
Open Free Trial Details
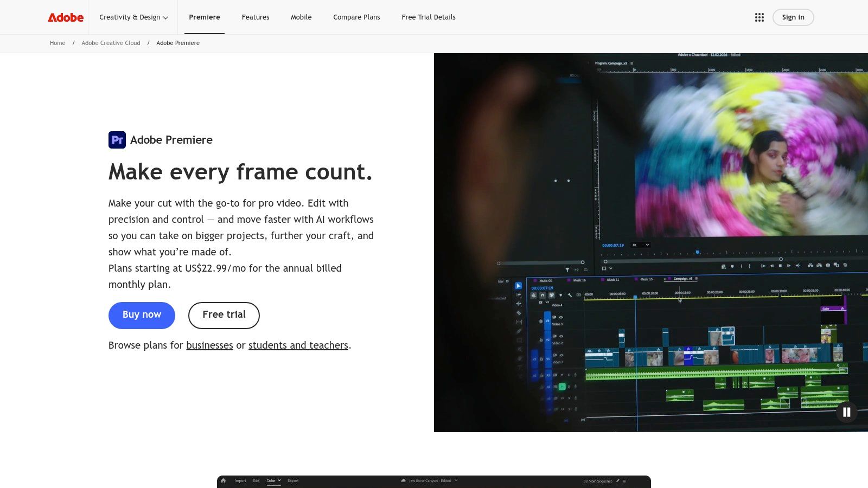click(429, 17)
